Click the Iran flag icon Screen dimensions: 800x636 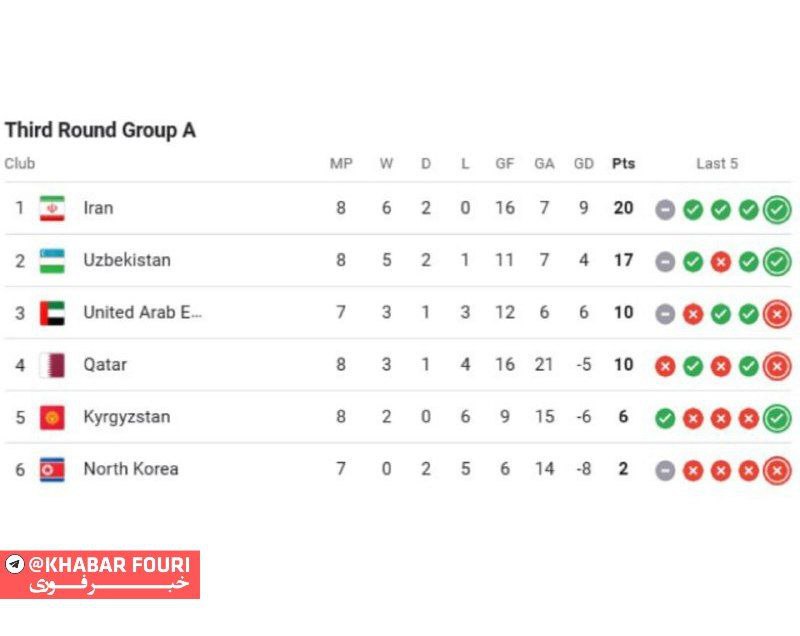pos(52,208)
